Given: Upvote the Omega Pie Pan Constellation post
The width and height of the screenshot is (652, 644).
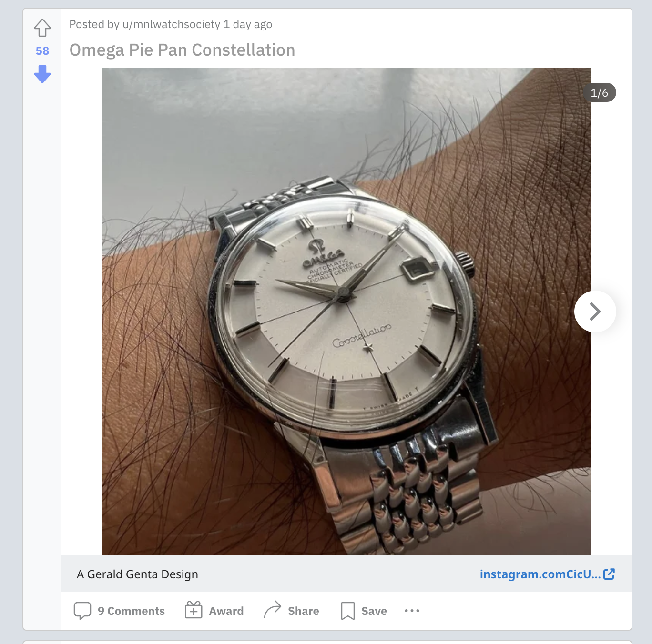Looking at the screenshot, I should coord(42,28).
